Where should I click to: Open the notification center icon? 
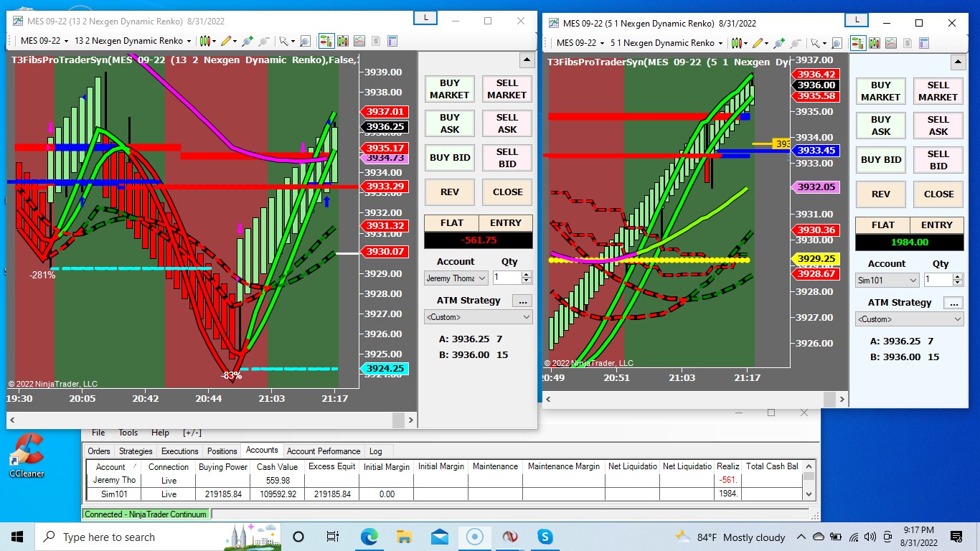pyautogui.click(x=956, y=537)
